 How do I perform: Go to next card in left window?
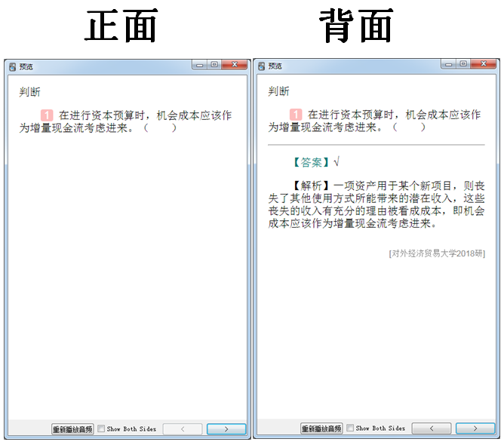coord(226,429)
